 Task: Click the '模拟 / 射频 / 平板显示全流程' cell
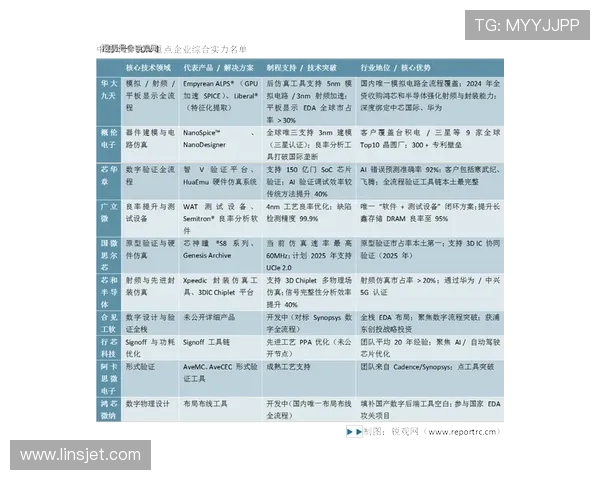150,101
